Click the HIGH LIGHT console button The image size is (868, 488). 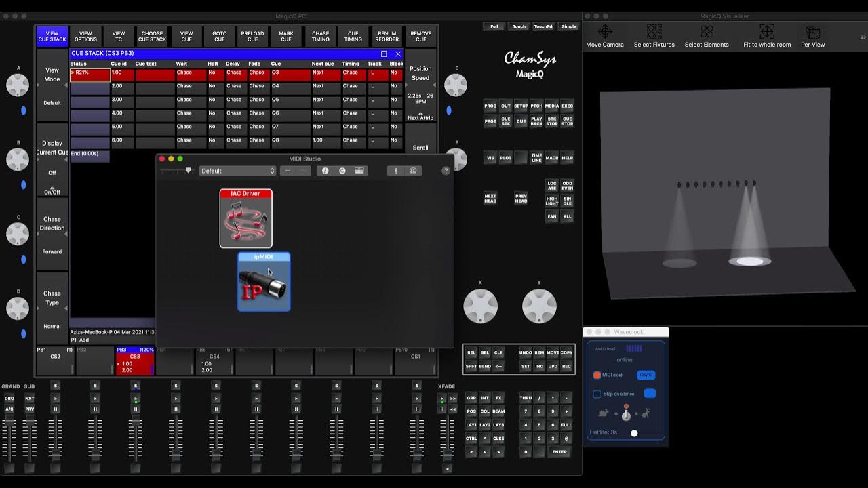pyautogui.click(x=552, y=201)
